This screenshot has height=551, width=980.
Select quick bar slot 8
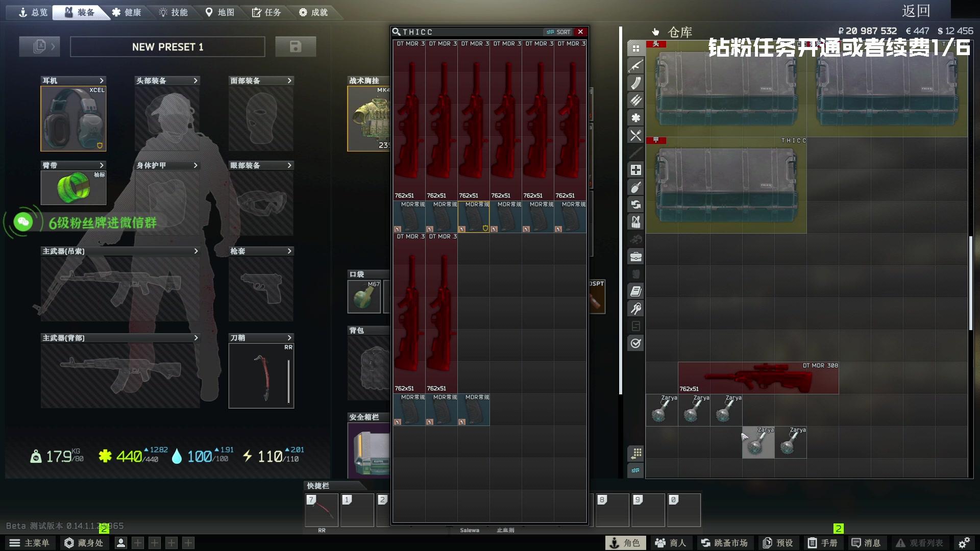click(x=612, y=510)
